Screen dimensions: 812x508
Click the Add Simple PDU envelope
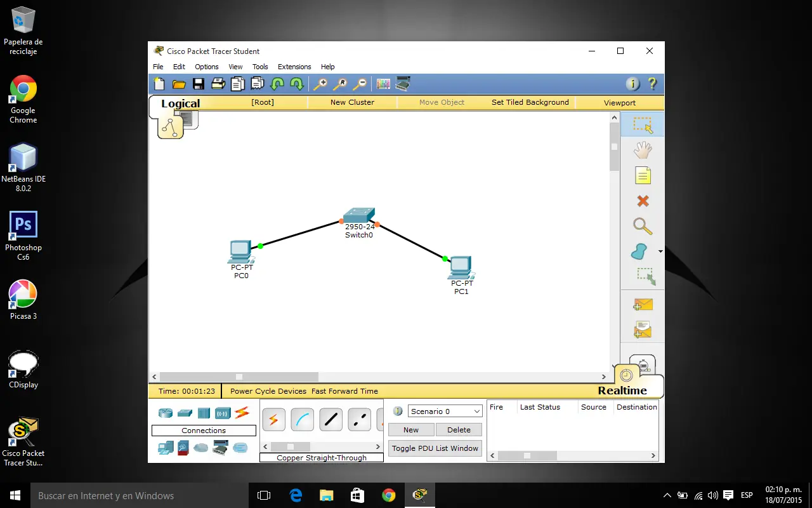(643, 305)
